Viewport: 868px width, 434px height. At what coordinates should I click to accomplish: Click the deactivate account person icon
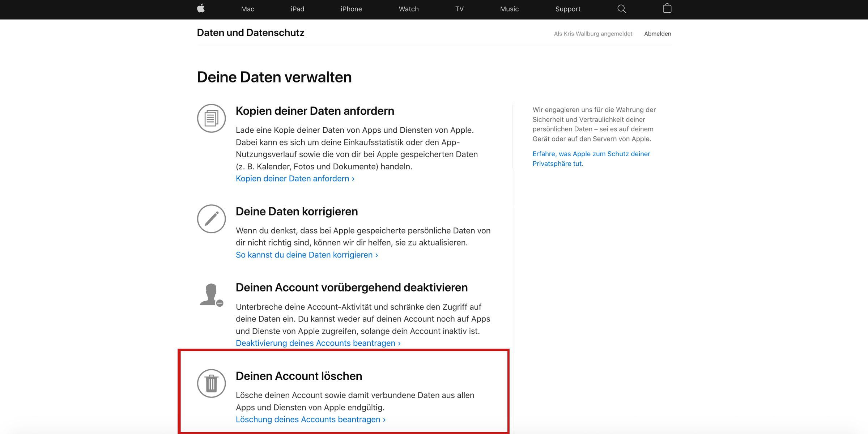tap(211, 295)
